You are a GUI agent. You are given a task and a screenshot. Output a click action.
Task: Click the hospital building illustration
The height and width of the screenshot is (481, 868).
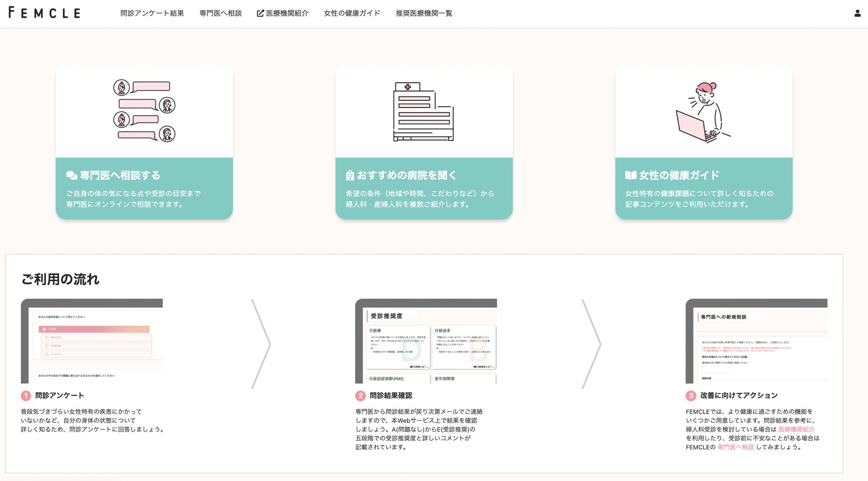point(423,111)
